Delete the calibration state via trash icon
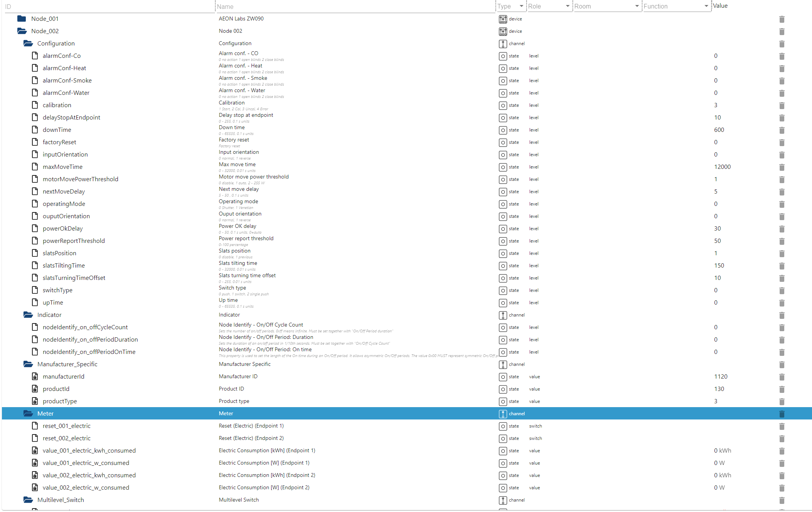The image size is (812, 512). (782, 106)
